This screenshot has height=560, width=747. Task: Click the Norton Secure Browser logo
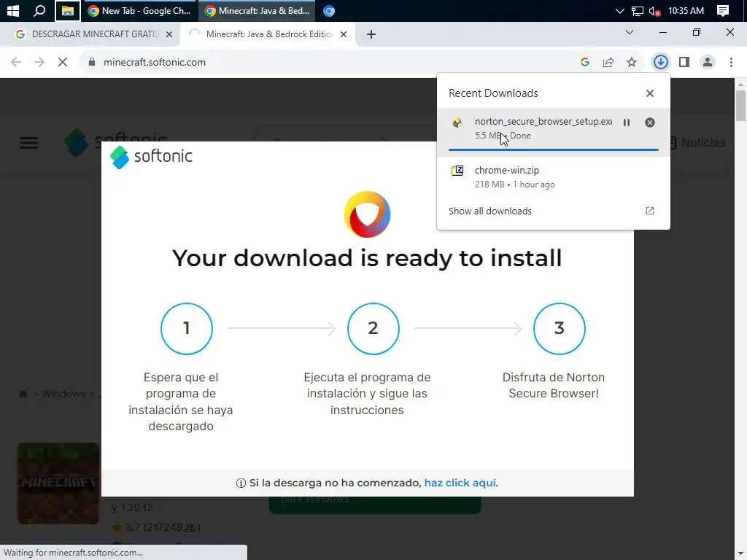[368, 214]
